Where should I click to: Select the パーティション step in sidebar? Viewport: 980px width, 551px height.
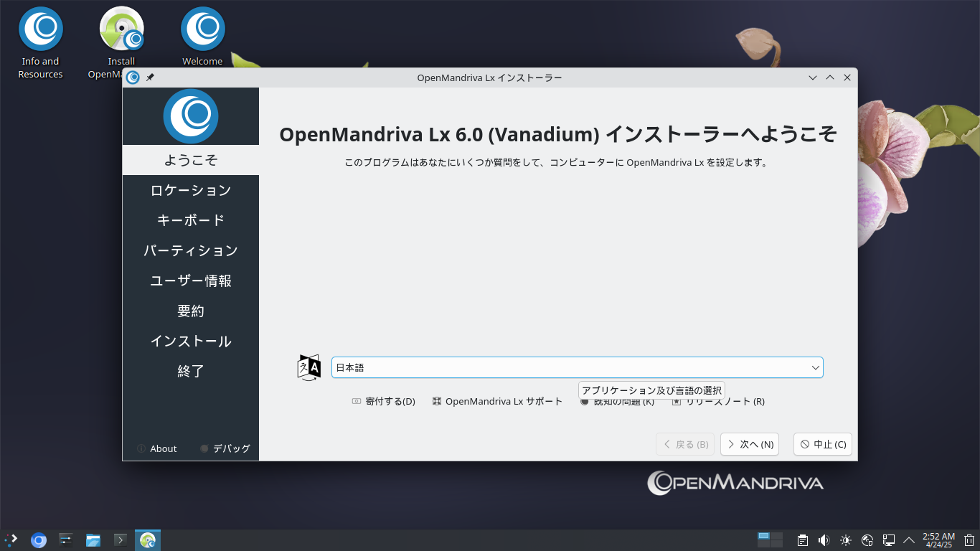(x=191, y=250)
